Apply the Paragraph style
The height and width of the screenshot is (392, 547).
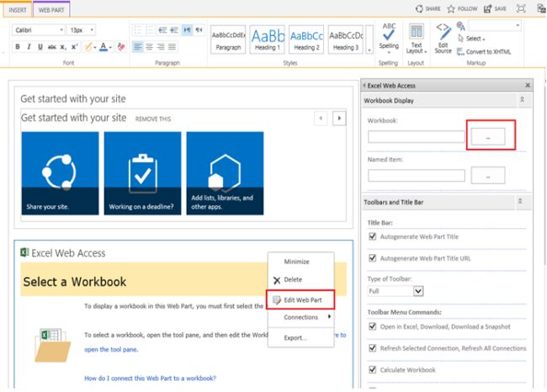228,40
